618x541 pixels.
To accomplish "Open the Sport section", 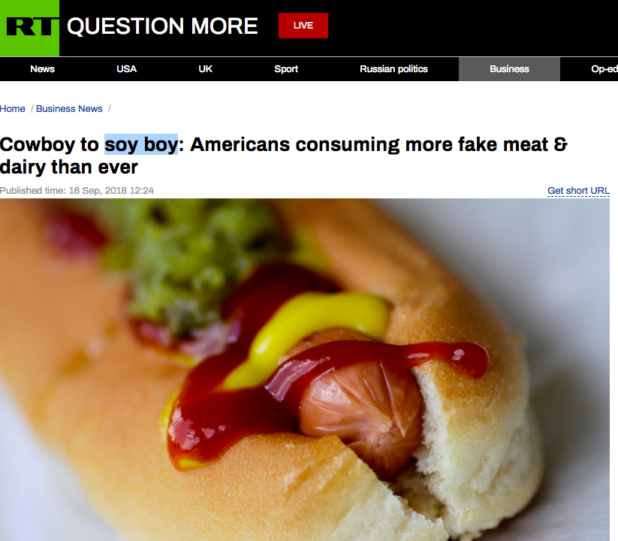I will (286, 69).
